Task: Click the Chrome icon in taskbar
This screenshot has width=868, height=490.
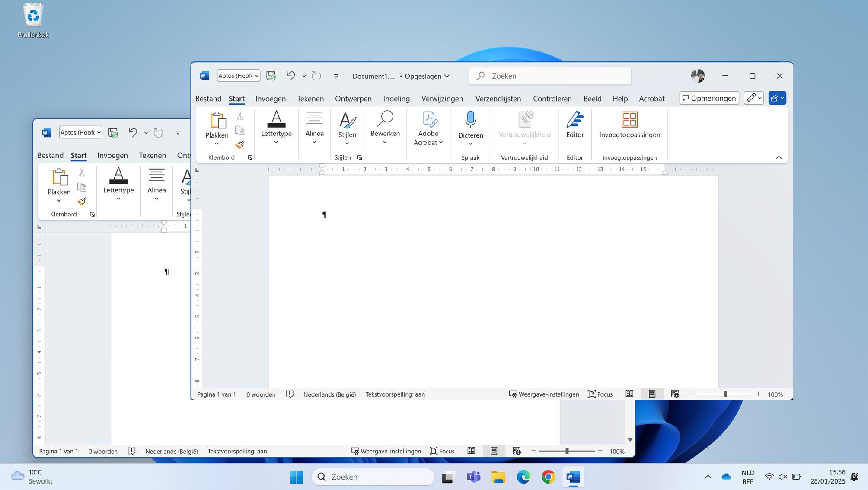Action: [548, 477]
